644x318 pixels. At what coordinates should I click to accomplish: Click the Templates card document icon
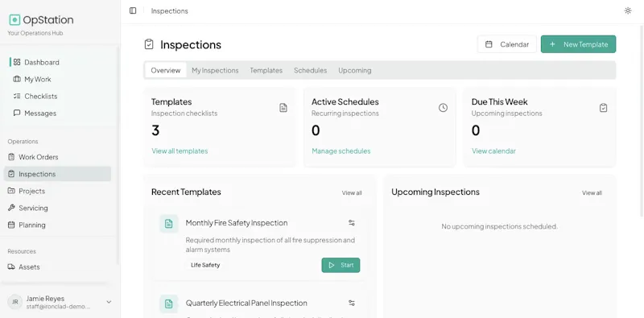(x=283, y=108)
